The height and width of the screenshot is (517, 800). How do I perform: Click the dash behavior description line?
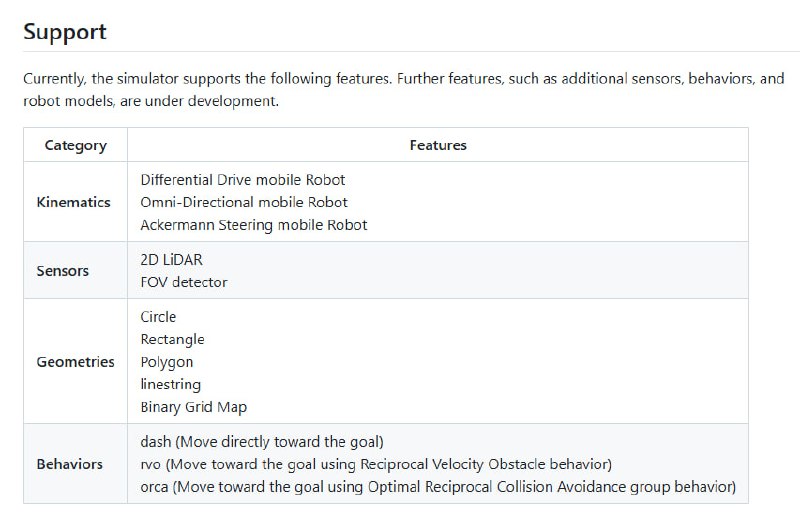262,441
